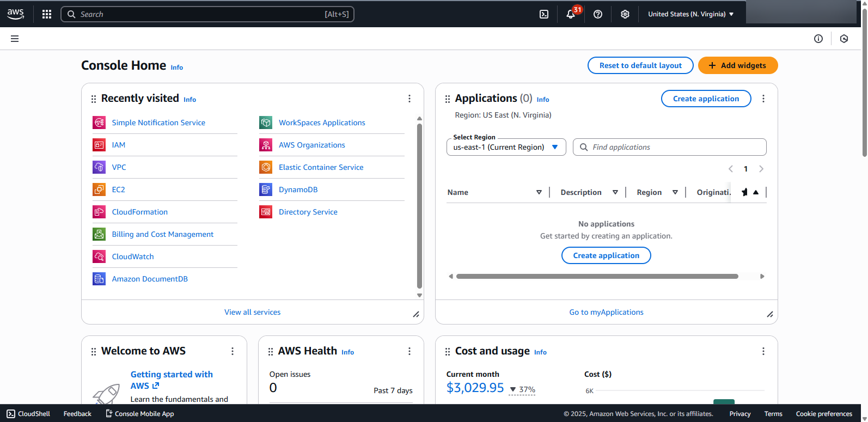Click the help question mark icon
This screenshot has height=422, width=868.
point(598,14)
